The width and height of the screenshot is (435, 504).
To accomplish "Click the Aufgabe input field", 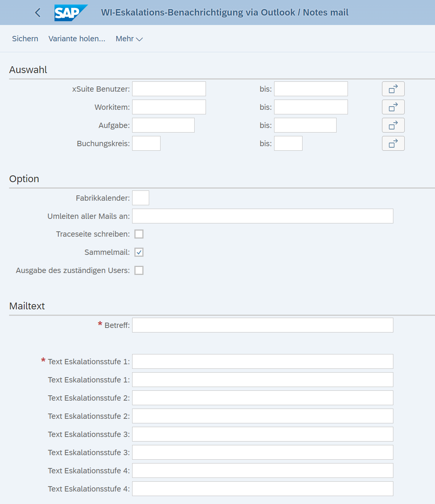I will pos(163,125).
